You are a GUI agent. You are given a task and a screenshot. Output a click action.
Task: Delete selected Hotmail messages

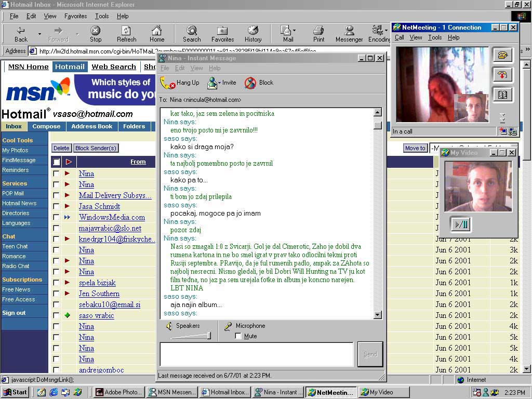[x=61, y=148]
